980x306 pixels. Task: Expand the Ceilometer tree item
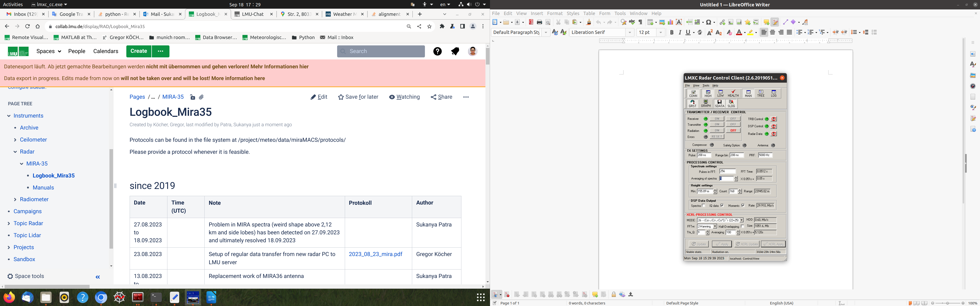tap(15, 140)
